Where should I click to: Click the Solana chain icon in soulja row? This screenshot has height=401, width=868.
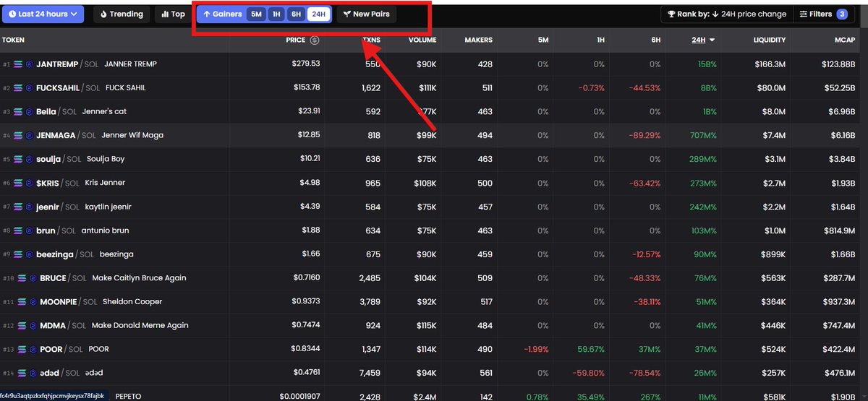(x=18, y=159)
